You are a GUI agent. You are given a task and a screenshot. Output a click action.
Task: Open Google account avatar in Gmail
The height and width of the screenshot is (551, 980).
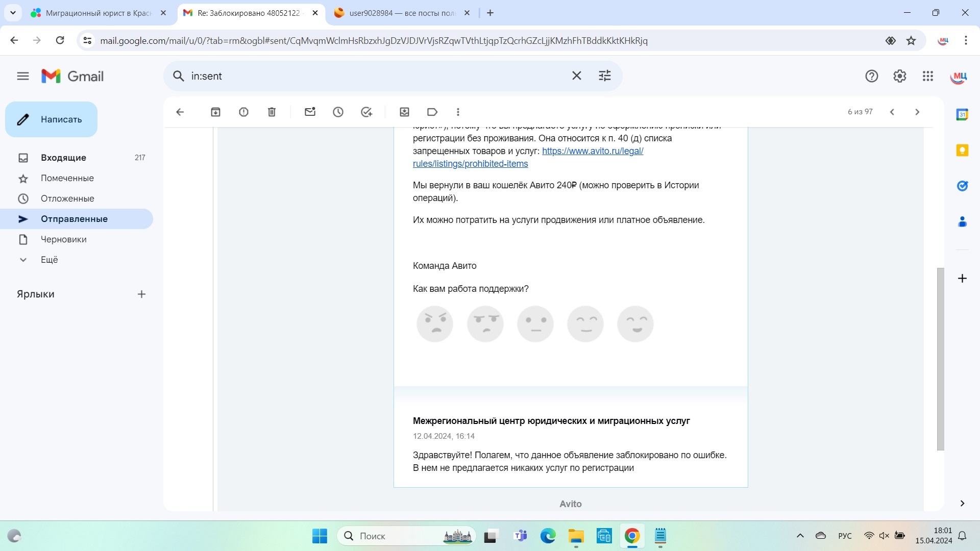click(959, 77)
